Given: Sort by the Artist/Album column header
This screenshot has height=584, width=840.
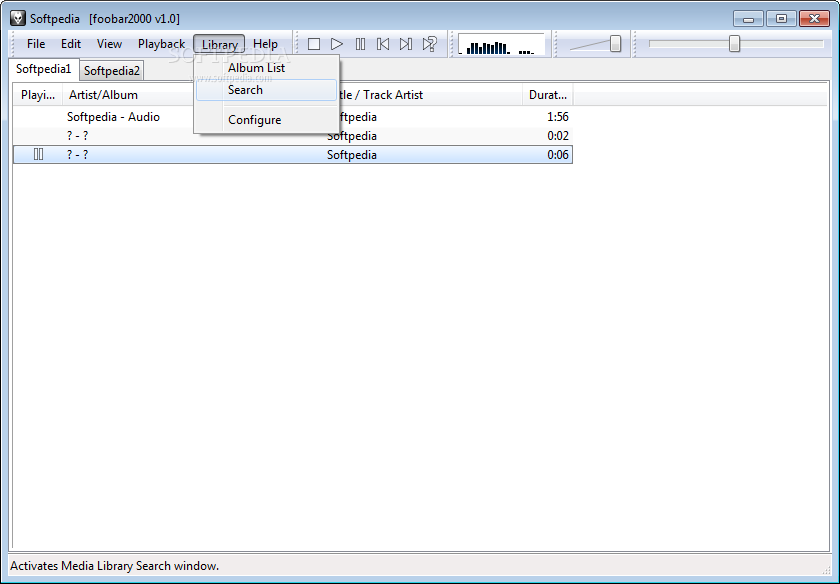Looking at the screenshot, I should [x=129, y=95].
